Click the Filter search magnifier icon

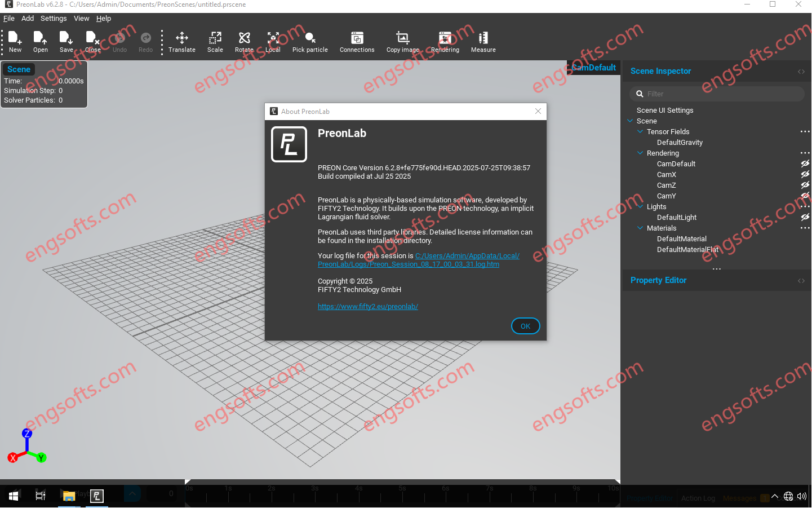click(x=640, y=94)
